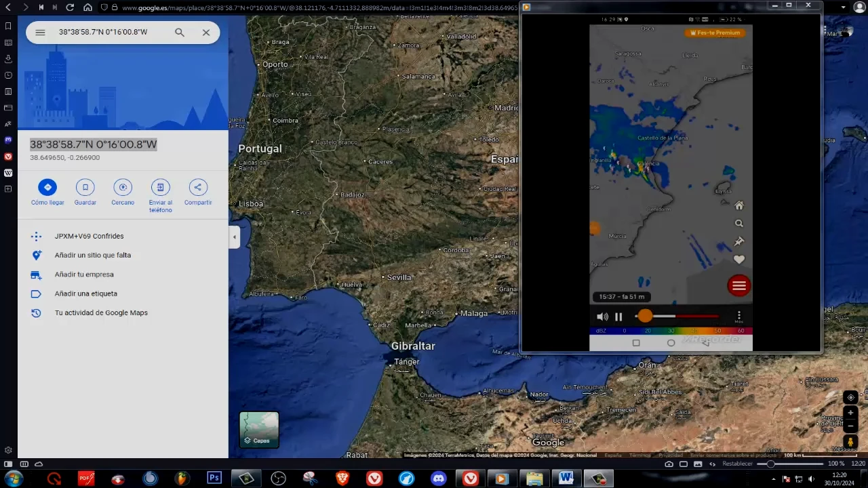
Task: Open the Capas layers thumbnail
Action: (259, 430)
